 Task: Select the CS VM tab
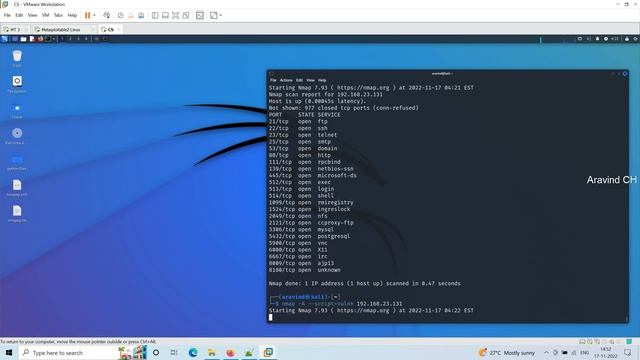click(110, 29)
